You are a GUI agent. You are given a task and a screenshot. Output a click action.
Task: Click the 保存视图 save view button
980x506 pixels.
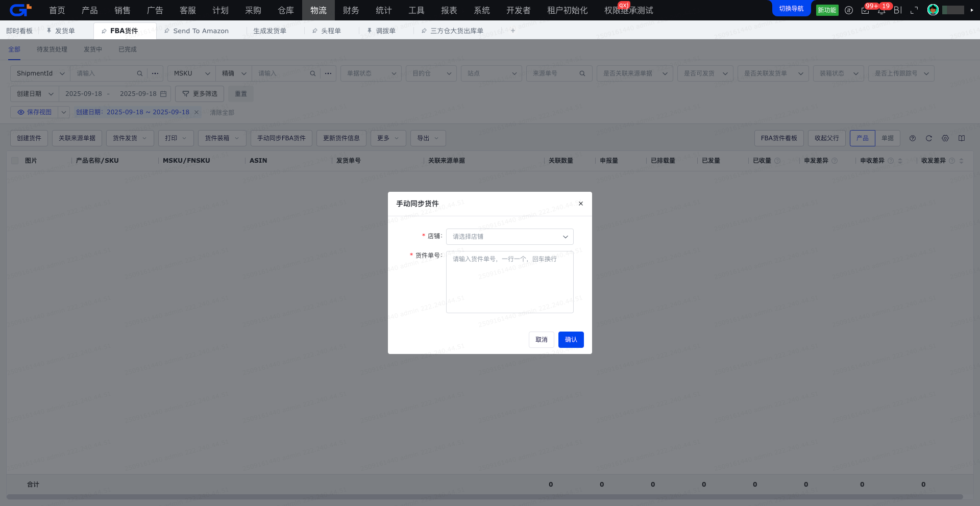point(34,112)
